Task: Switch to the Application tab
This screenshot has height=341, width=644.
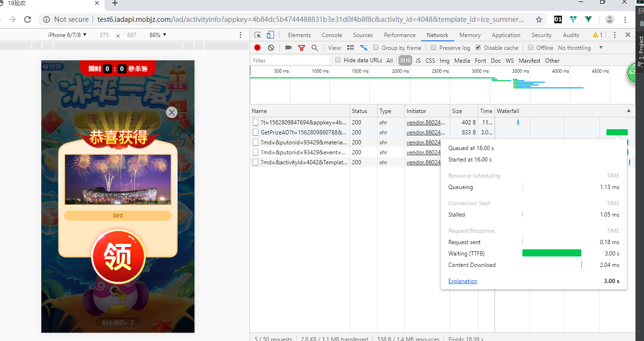Action: (506, 35)
